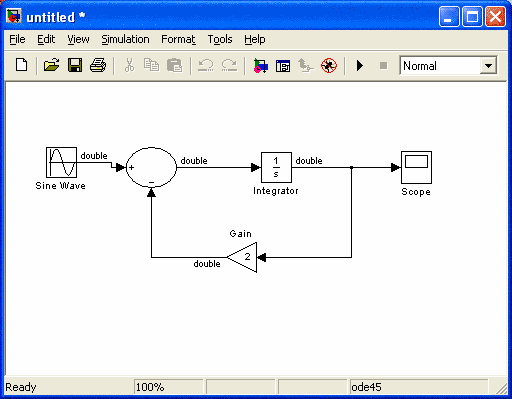
Task: Click the double label after Integrator
Action: click(309, 161)
